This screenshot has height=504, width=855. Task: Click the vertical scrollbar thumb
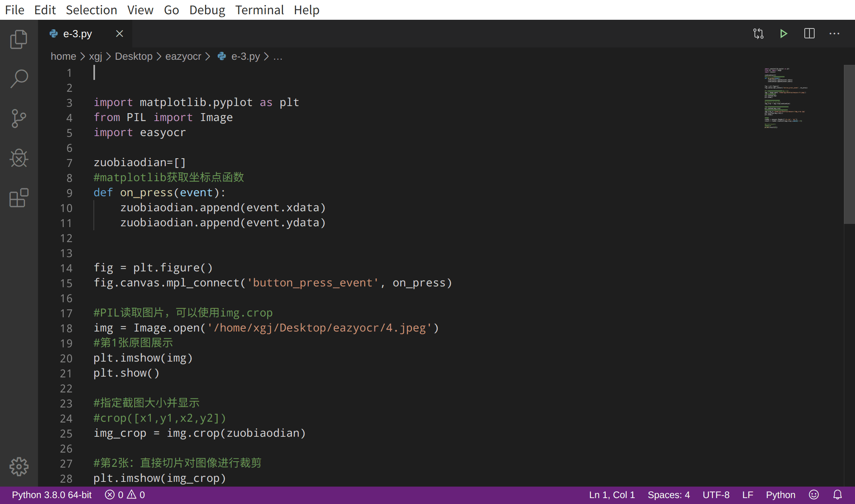click(849, 144)
